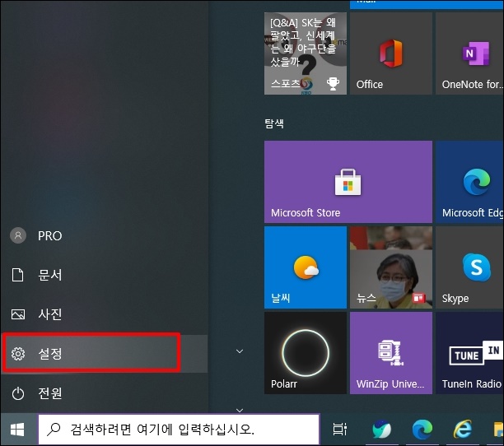
Task: Open the 스포츠 sports news tile
Action: [306, 53]
